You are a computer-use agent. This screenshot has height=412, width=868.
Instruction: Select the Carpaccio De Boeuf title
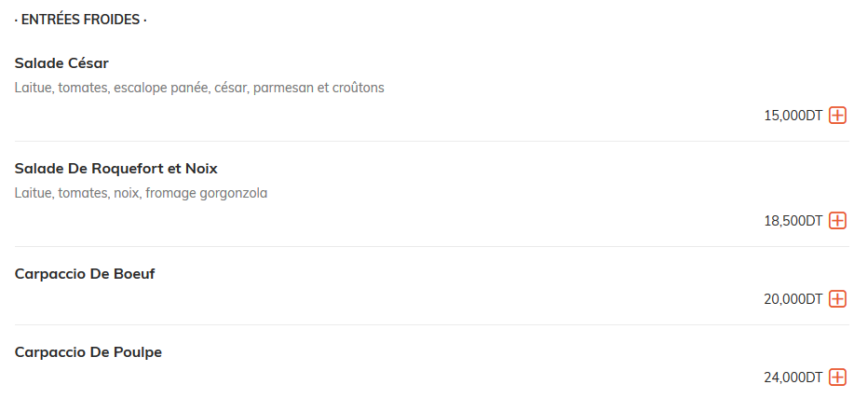[x=85, y=274]
